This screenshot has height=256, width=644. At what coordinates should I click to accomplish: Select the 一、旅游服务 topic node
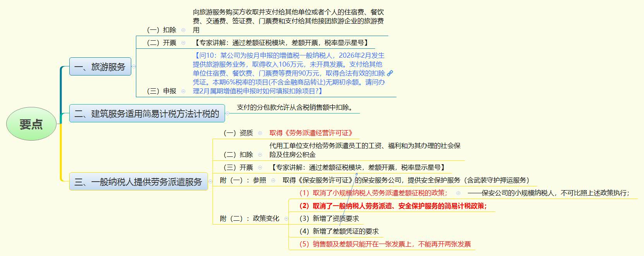point(100,67)
